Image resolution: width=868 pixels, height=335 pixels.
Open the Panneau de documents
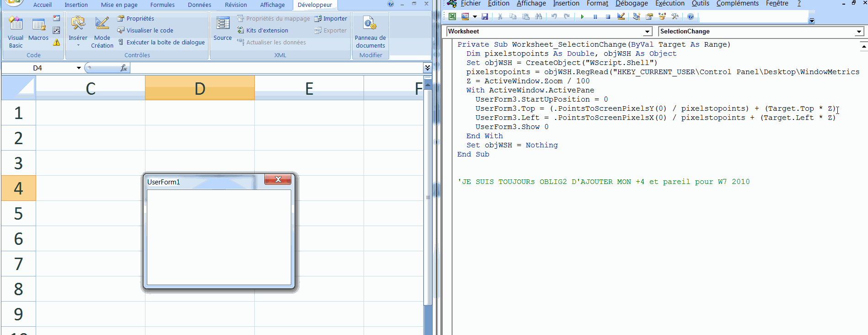point(370,32)
